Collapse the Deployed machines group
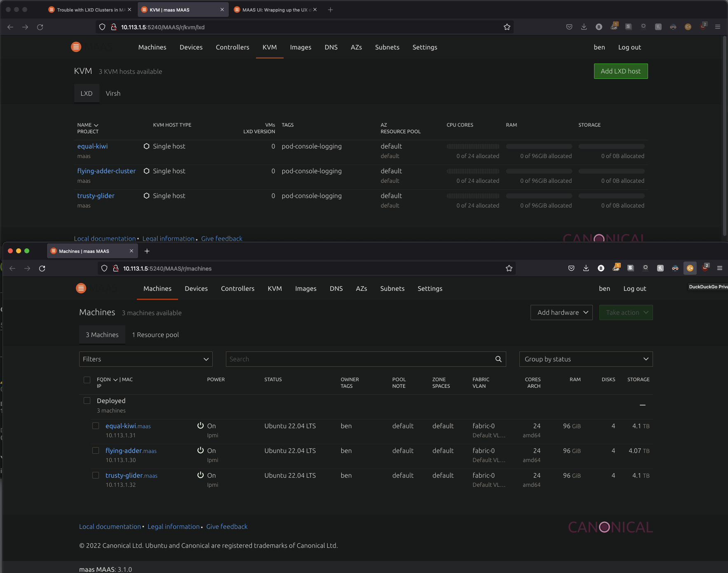Image resolution: width=728 pixels, height=573 pixels. [642, 405]
